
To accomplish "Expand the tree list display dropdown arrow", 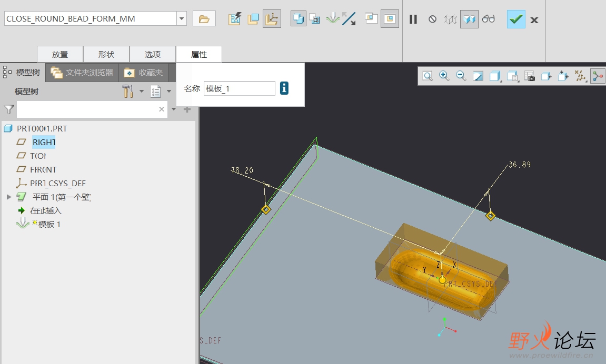I will click(x=169, y=92).
